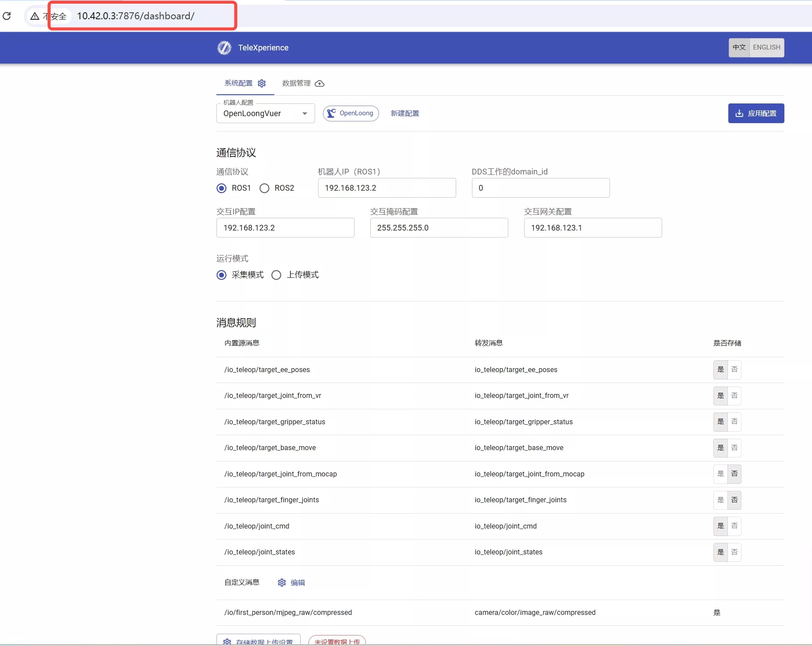Click the TeleXperience logo icon
The width and height of the screenshot is (812, 646).
(224, 48)
